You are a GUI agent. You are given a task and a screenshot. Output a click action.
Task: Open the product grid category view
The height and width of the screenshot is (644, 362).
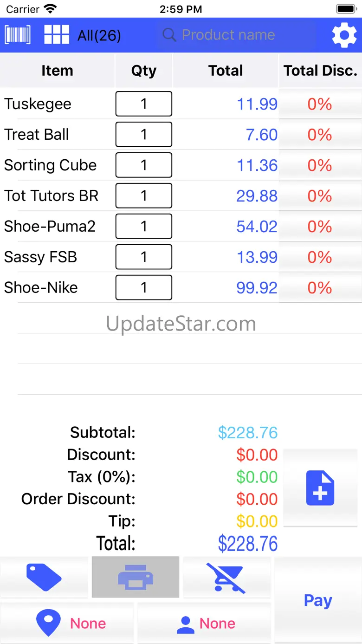click(57, 35)
